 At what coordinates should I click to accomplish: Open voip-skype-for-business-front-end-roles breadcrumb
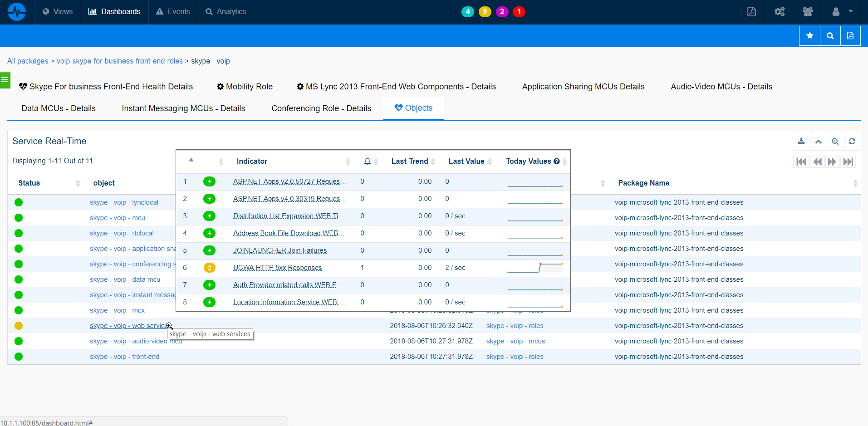[x=120, y=61]
